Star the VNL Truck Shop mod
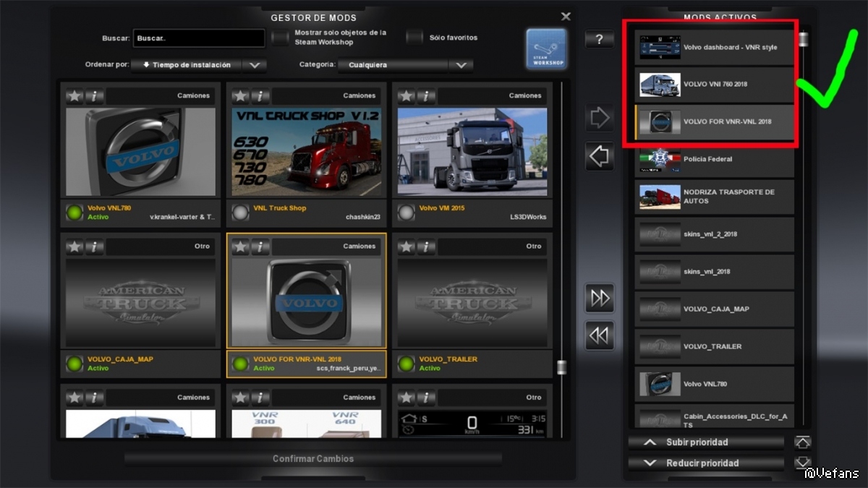The width and height of the screenshot is (868, 488). point(240,95)
